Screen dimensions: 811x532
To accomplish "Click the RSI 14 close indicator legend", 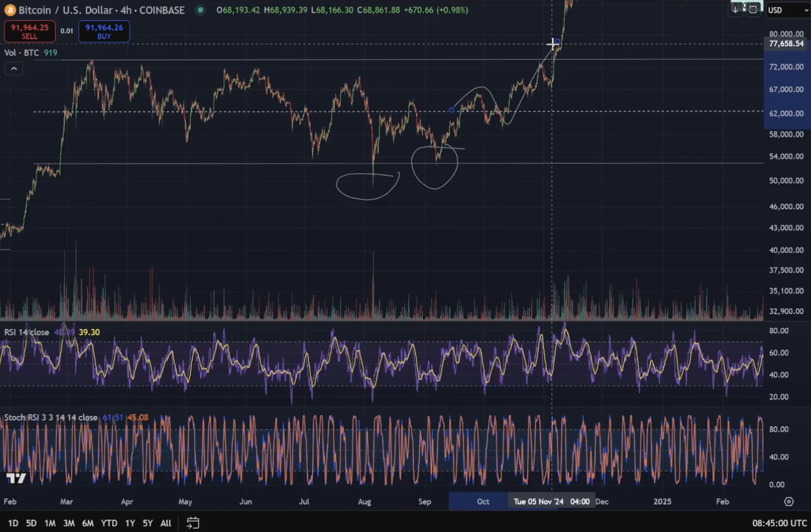I will (27, 332).
